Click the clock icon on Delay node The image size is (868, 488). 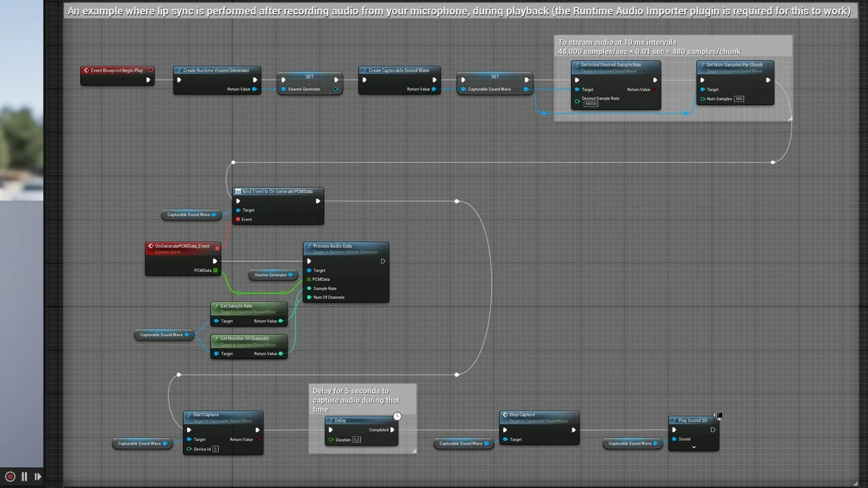click(397, 416)
